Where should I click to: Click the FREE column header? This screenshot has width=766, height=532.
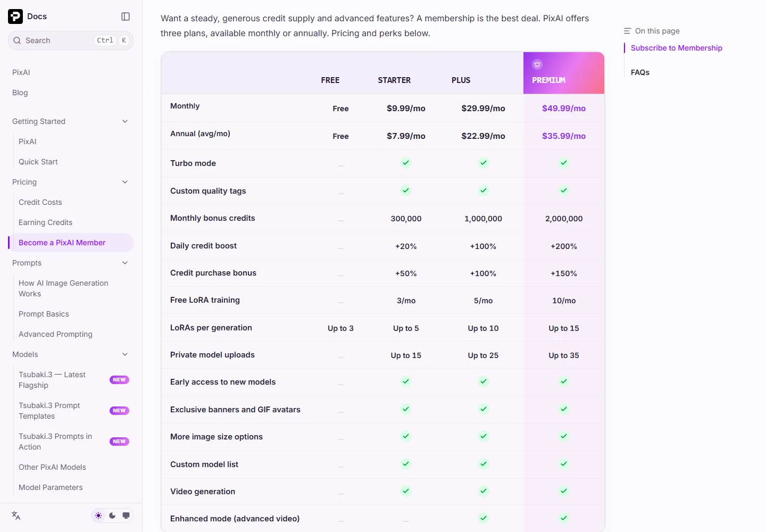[330, 80]
